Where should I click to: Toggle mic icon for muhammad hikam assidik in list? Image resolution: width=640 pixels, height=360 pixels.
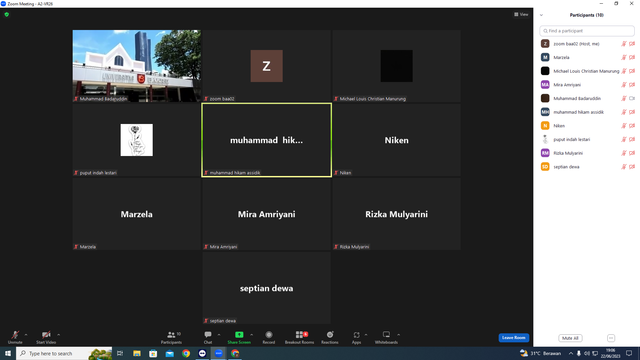[624, 112]
